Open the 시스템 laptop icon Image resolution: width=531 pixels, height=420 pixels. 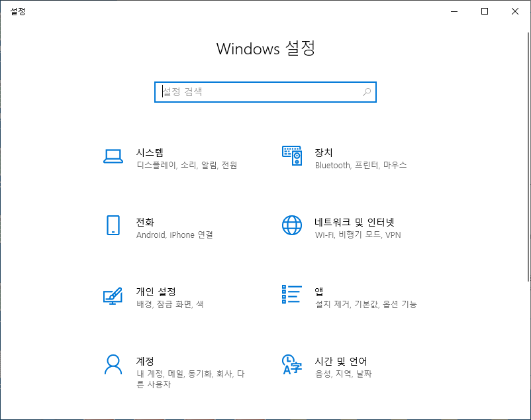coord(113,156)
